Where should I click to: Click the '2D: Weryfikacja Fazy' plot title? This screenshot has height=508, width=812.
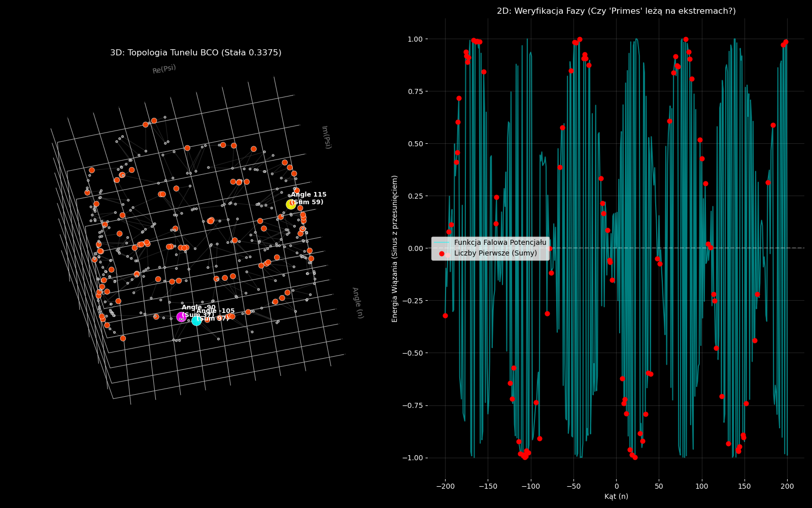pos(616,11)
